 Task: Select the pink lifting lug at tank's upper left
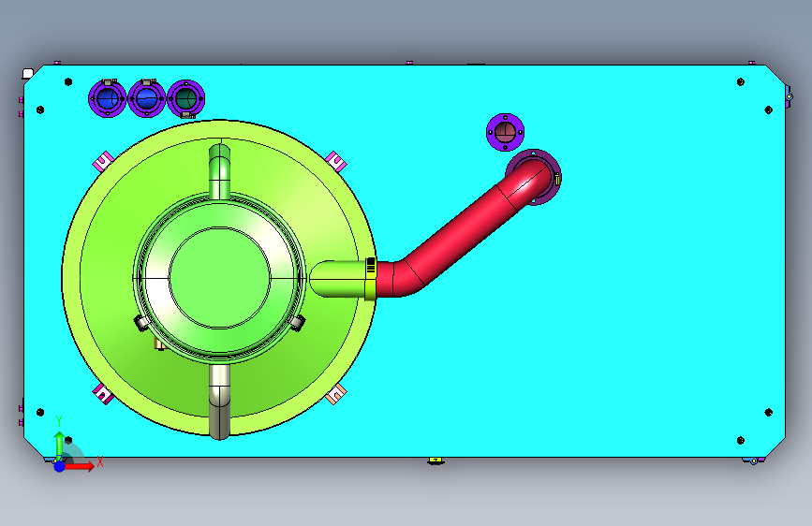click(103, 162)
